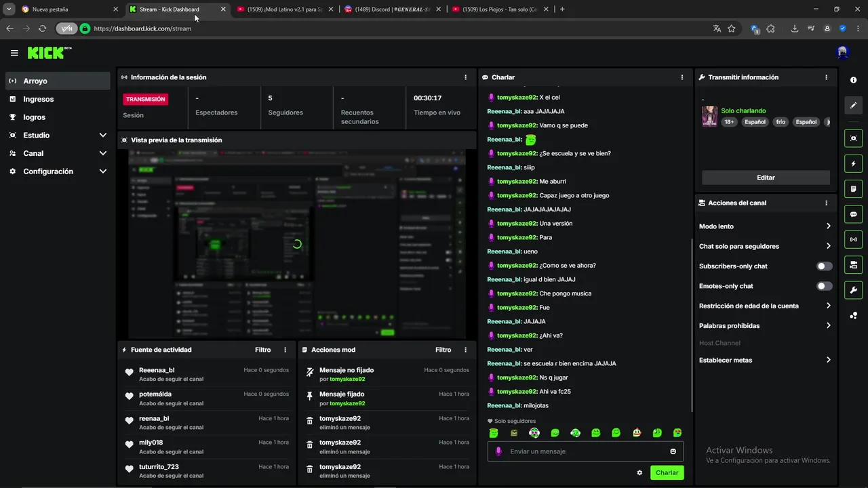868x488 pixels.
Task: Open the options menu for the Charlar panel
Action: point(682,77)
